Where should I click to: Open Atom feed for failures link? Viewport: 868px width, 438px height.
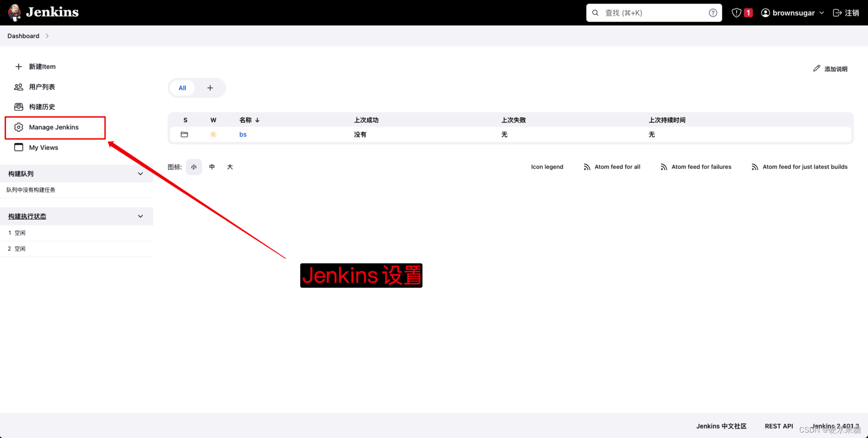[701, 167]
